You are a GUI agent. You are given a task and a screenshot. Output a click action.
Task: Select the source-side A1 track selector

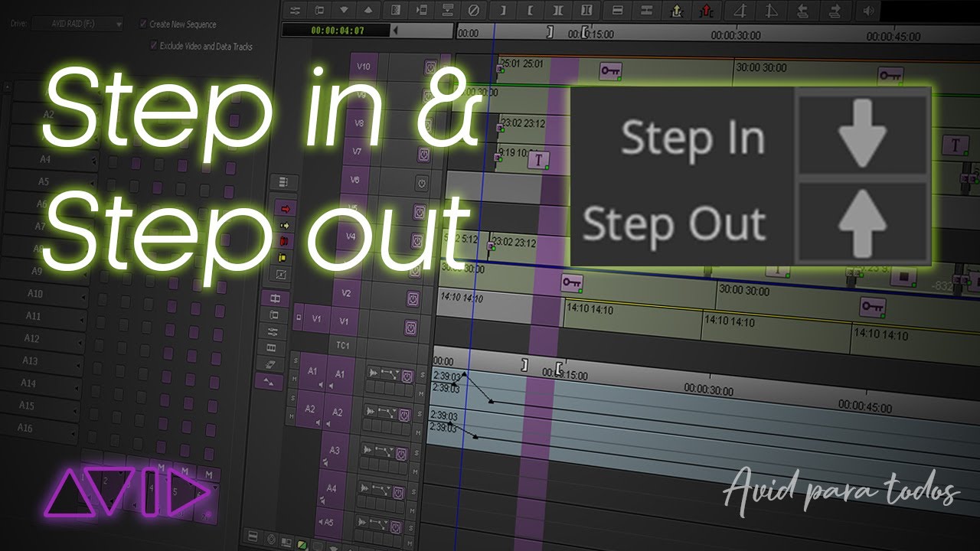click(312, 371)
